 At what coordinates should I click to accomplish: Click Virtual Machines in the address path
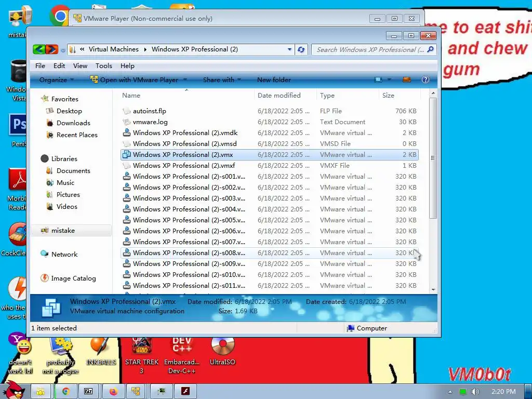coord(114,49)
